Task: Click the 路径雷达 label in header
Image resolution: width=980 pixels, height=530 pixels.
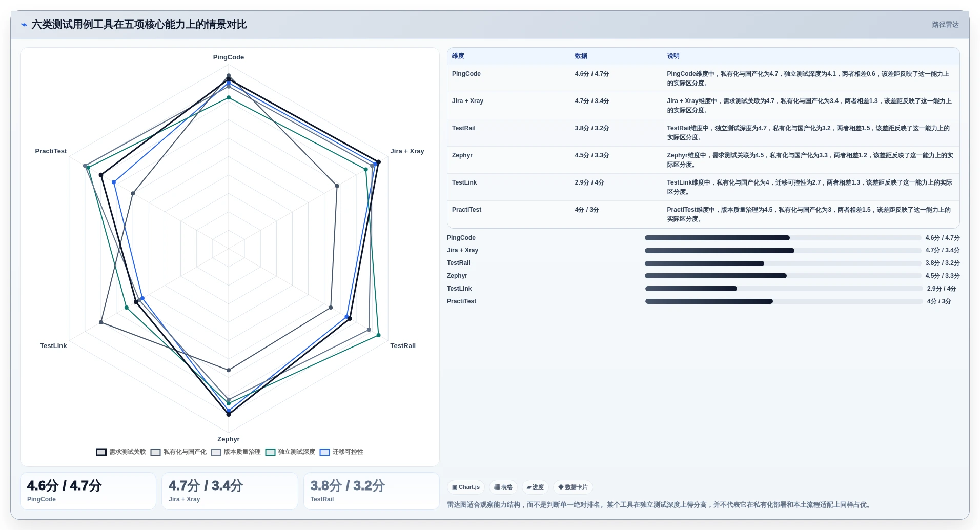Action: tap(945, 25)
